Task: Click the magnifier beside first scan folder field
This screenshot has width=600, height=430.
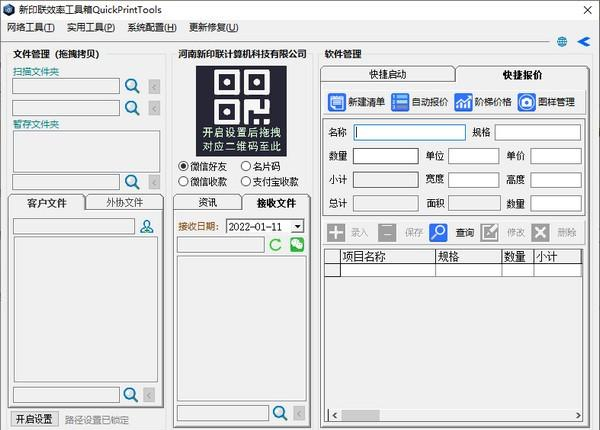Action: point(132,86)
